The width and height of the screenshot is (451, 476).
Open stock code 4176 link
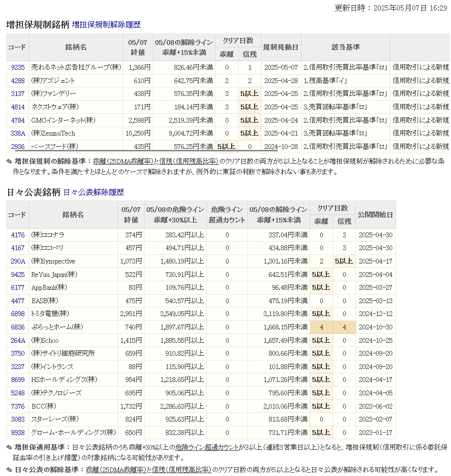18,235
